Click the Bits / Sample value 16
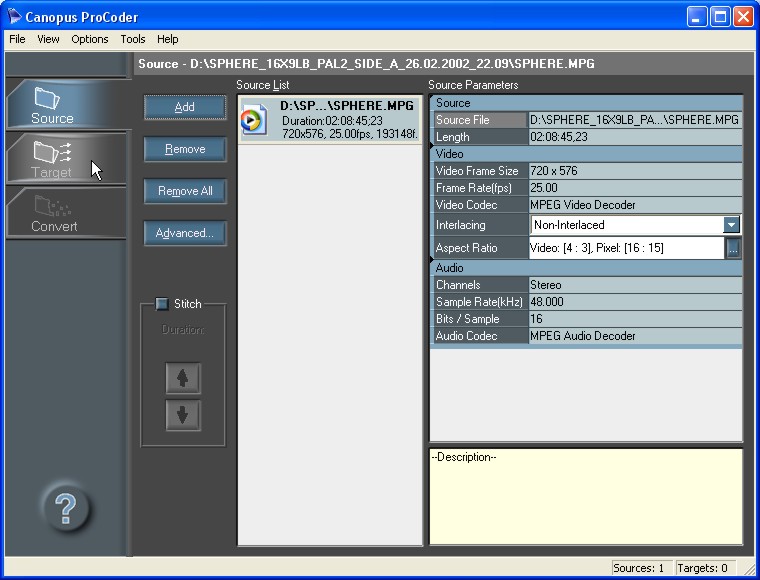The height and width of the screenshot is (580, 760). (635, 319)
